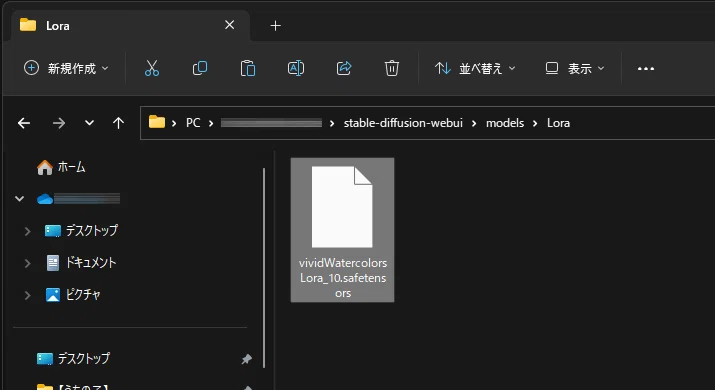This screenshot has width=715, height=390.
Task: Open recent locations chevron dropdown
Action: tap(89, 123)
